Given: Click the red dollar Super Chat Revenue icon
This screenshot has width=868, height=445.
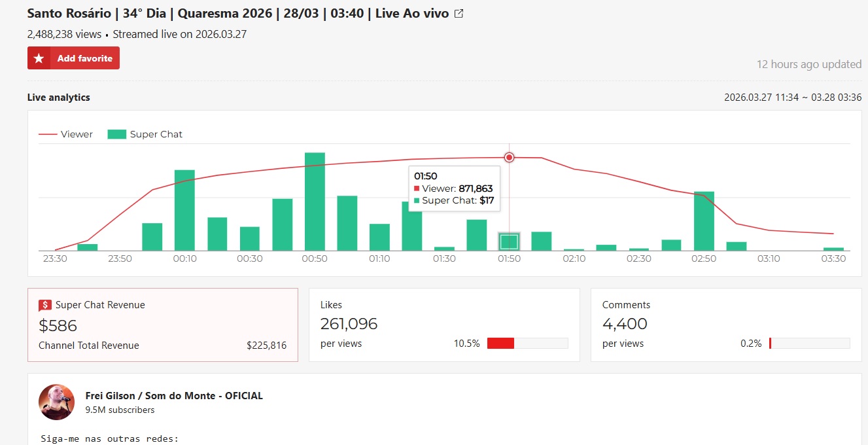Looking at the screenshot, I should (45, 305).
